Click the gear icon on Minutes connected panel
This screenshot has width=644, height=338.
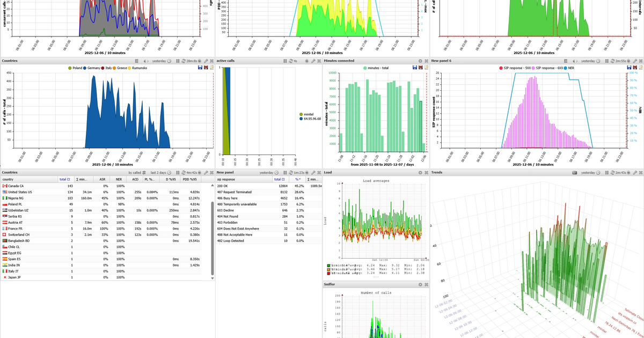point(420,61)
